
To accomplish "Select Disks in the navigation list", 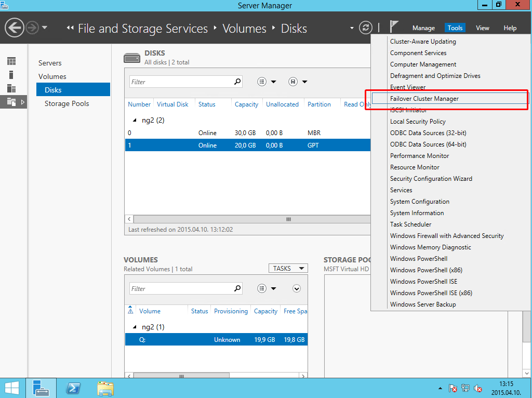I will [73, 89].
